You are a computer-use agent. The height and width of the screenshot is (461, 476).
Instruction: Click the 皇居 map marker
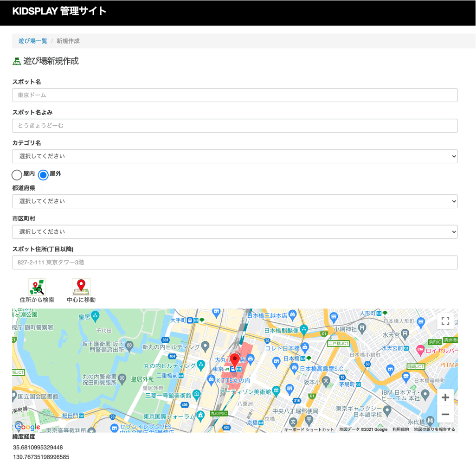coord(95,316)
